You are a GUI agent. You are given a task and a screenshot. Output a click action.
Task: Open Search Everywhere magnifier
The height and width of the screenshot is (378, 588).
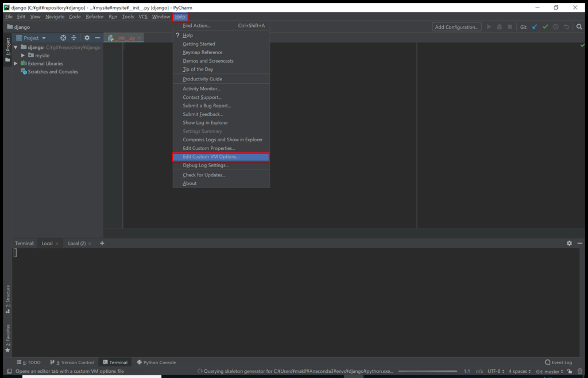579,27
